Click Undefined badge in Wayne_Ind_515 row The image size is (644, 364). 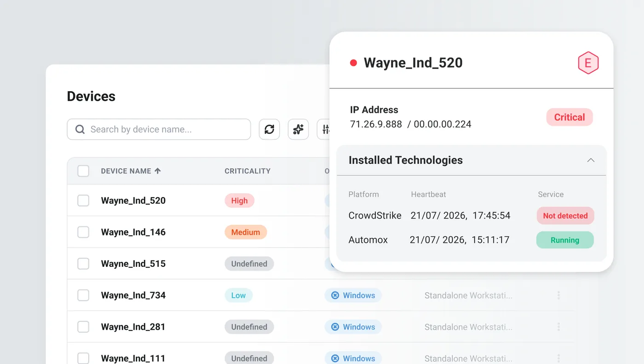tap(249, 264)
